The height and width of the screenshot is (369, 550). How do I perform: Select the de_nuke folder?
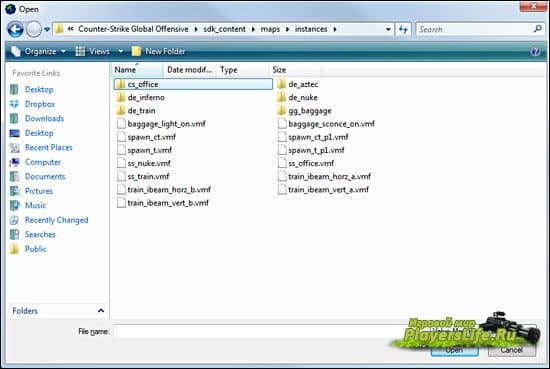click(297, 98)
